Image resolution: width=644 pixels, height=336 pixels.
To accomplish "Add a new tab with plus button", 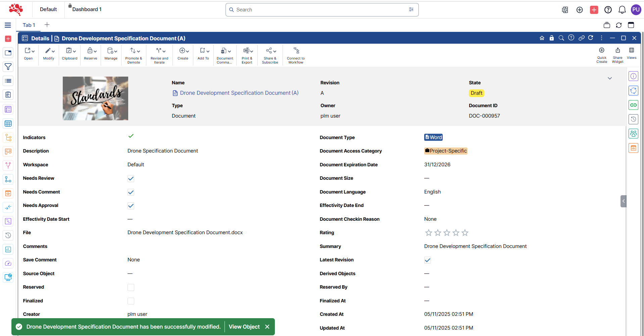I will 47,25.
